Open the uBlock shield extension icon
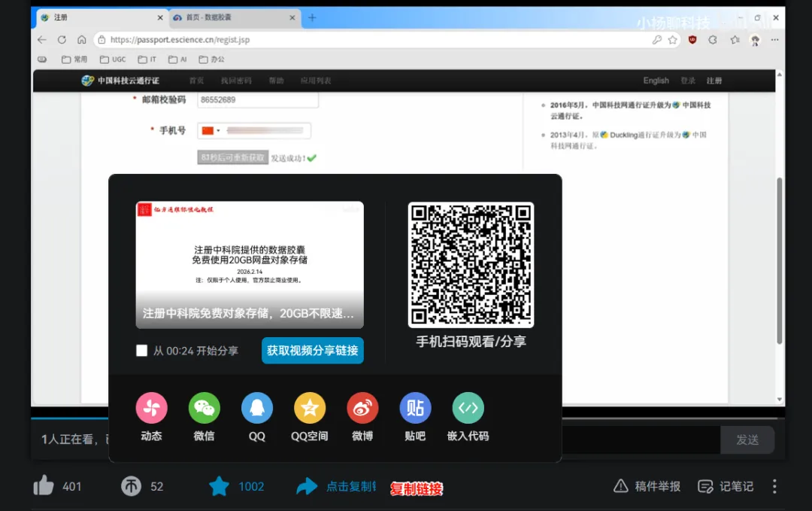Image resolution: width=812 pixels, height=511 pixels. point(692,39)
